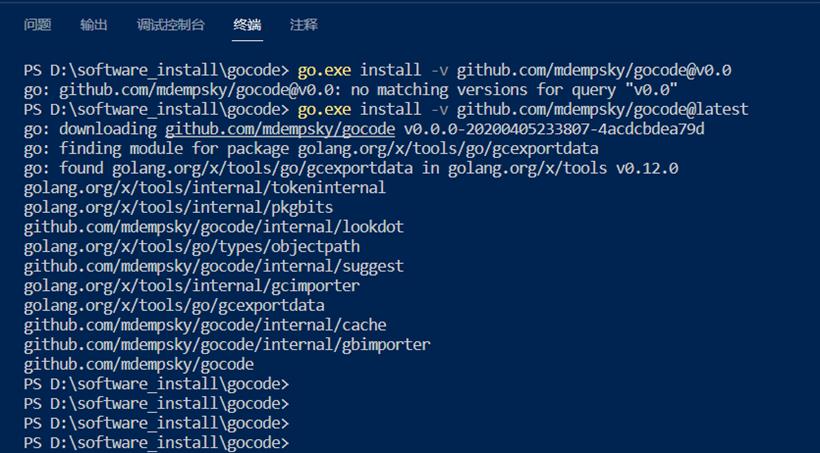Click go.exe in the gocode@v0.0 command

pos(324,70)
